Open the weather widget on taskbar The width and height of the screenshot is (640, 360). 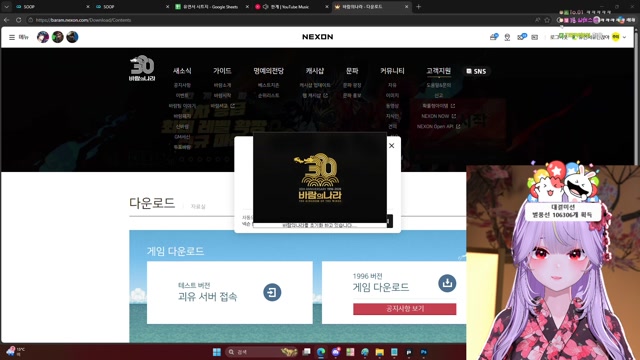tap(16, 351)
